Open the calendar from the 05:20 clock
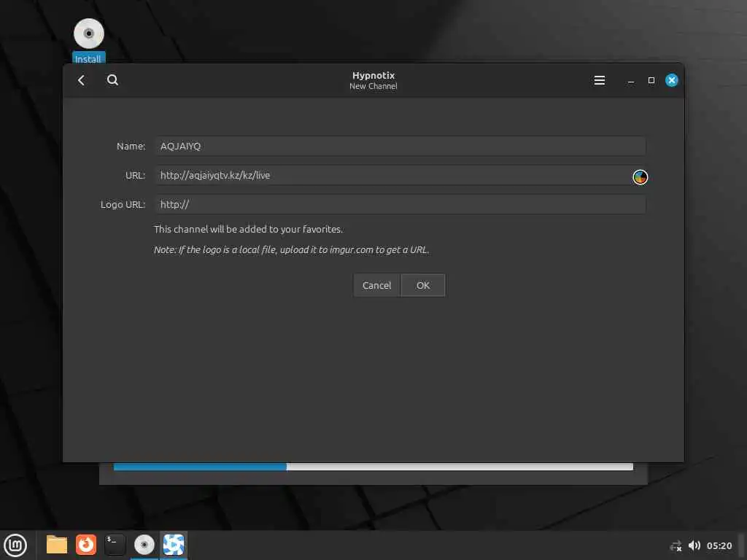This screenshot has width=747, height=560. coord(719,545)
